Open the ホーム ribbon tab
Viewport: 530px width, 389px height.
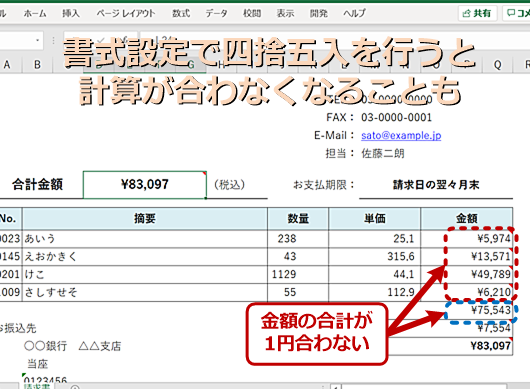coord(35,13)
